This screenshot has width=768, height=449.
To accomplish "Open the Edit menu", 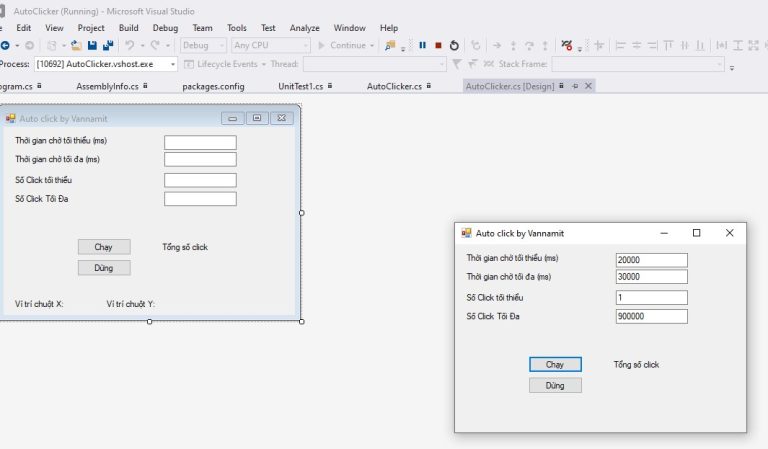I will click(x=24, y=28).
